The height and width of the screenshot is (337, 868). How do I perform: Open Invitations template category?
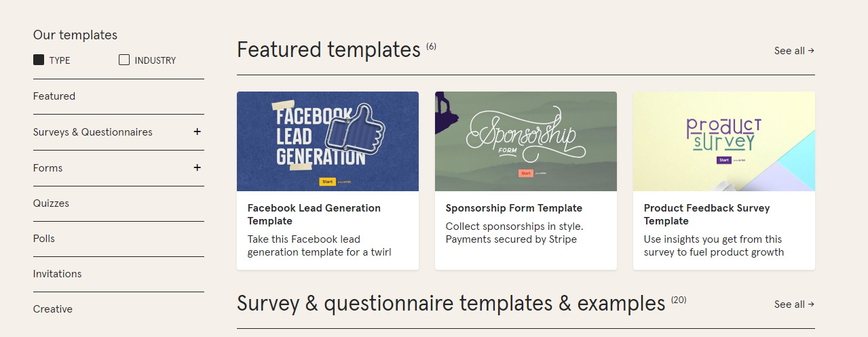tap(57, 274)
